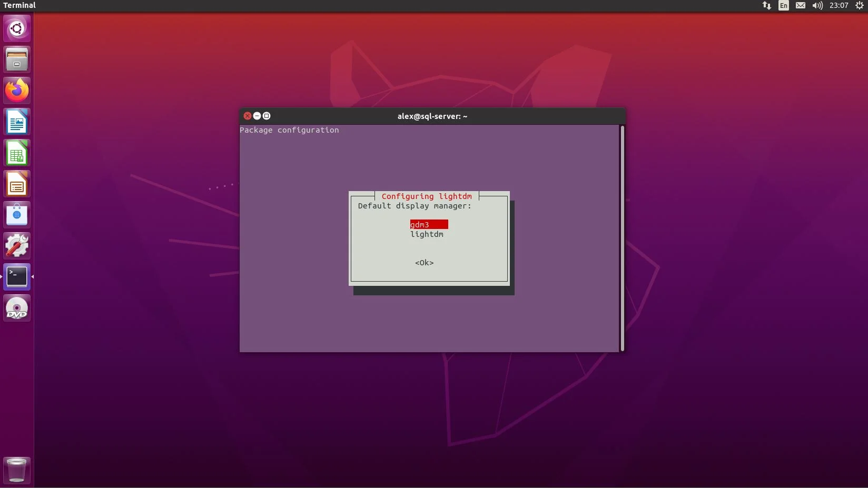The width and height of the screenshot is (868, 488).
Task: Open the network connection indicator
Action: coord(767,5)
